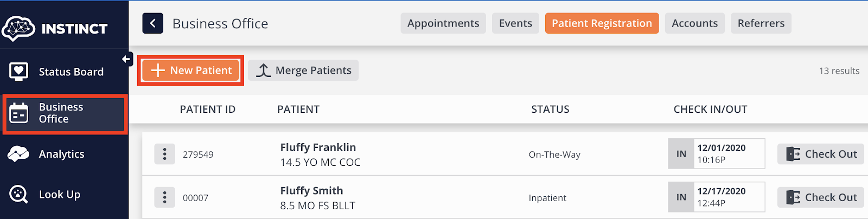
Task: Go back using the chevron button
Action: [x=153, y=23]
